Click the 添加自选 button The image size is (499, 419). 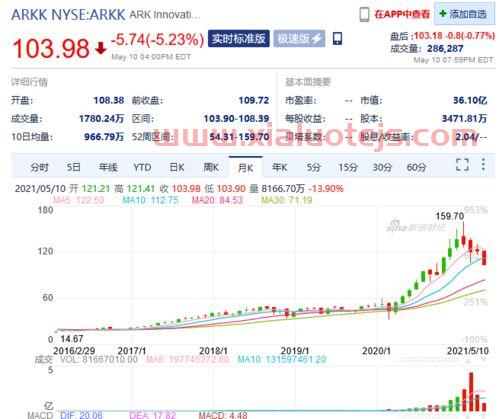(464, 14)
